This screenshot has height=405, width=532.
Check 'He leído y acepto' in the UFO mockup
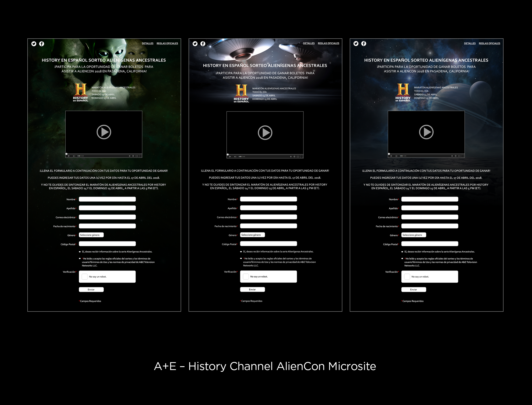tap(241, 258)
